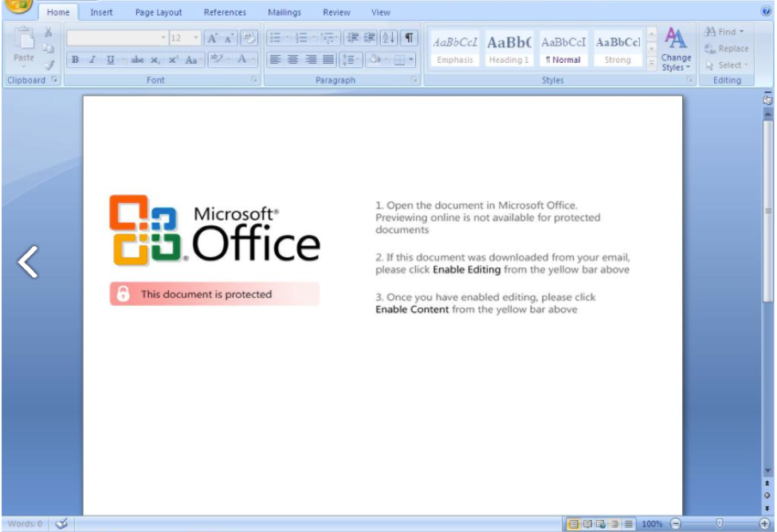Apply the Emphasis style
777x532 pixels.
click(x=455, y=49)
